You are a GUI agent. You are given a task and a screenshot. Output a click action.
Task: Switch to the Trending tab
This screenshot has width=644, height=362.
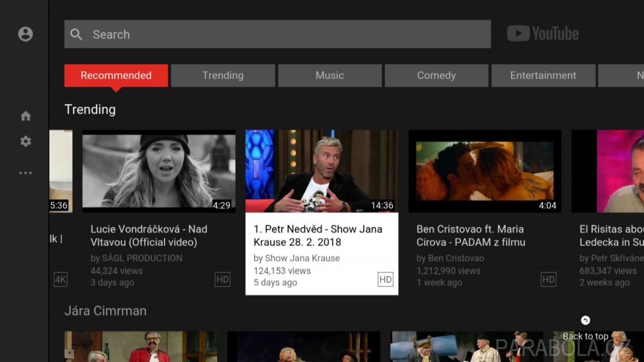(223, 75)
